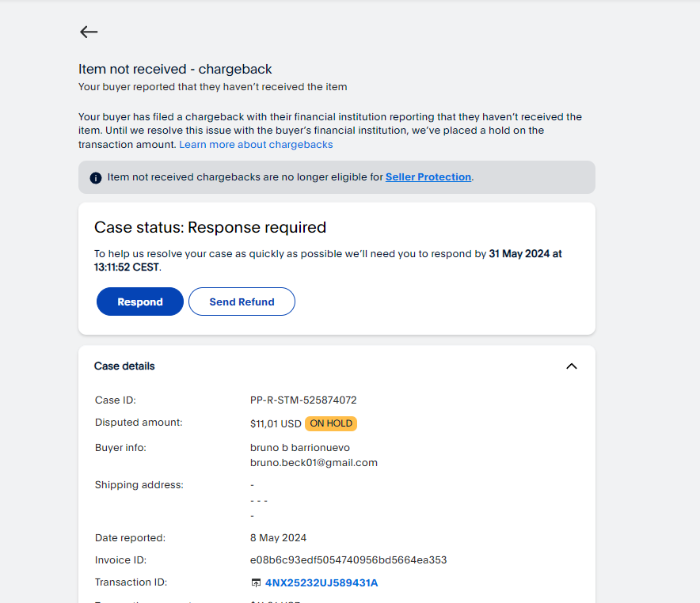The width and height of the screenshot is (700, 603).
Task: Click the ON HOLD status badge
Action: pyautogui.click(x=331, y=423)
